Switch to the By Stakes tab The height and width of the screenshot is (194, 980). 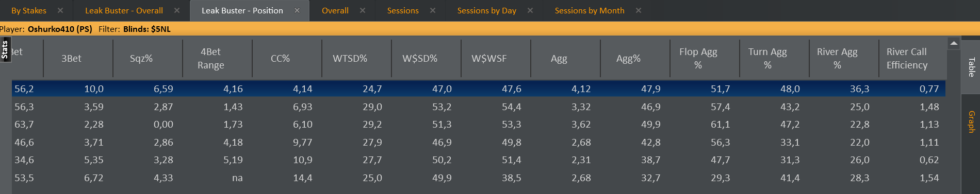pyautogui.click(x=29, y=10)
